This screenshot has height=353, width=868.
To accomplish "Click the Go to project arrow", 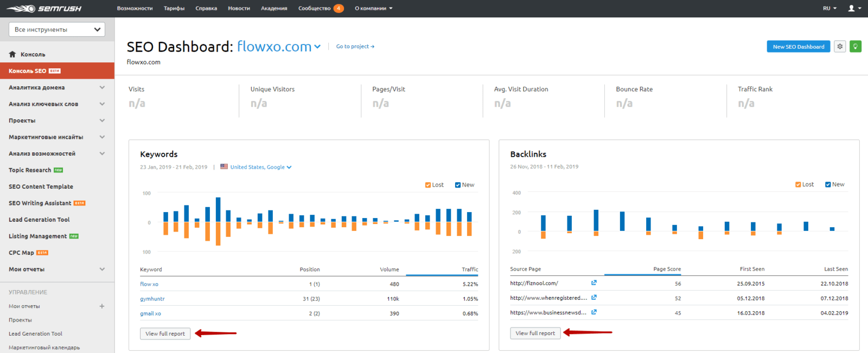I will [372, 47].
